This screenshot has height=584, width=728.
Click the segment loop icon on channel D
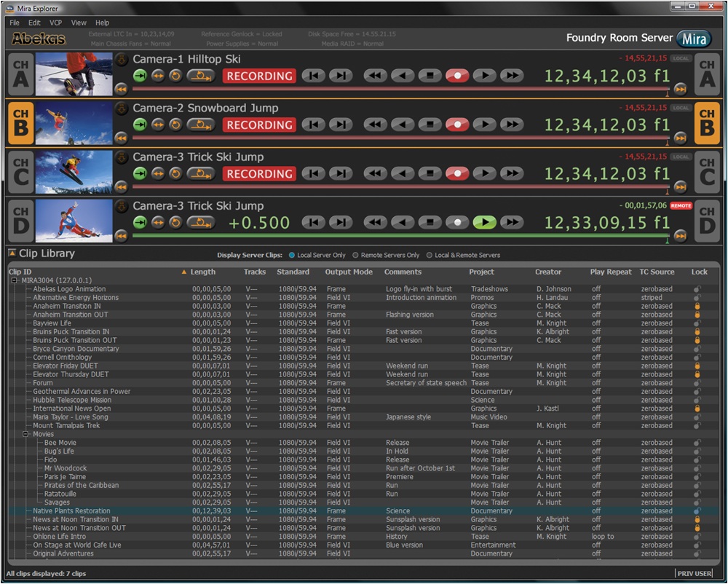pos(201,222)
